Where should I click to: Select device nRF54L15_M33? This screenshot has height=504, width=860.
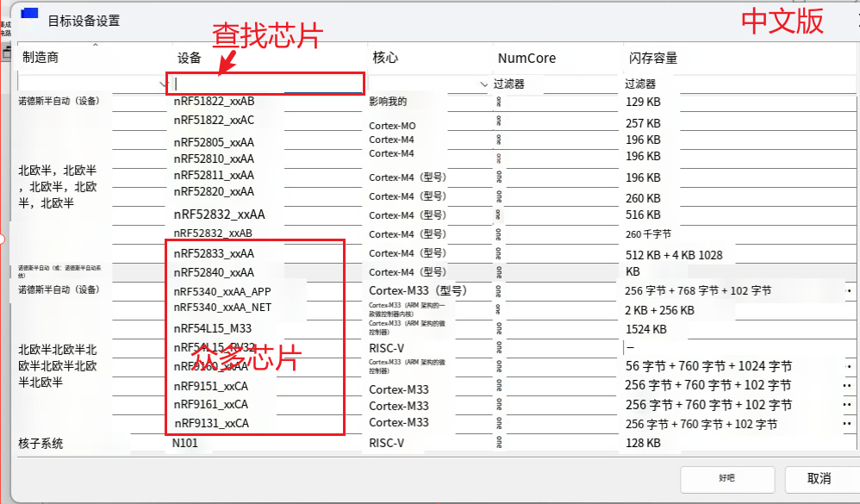pos(212,328)
